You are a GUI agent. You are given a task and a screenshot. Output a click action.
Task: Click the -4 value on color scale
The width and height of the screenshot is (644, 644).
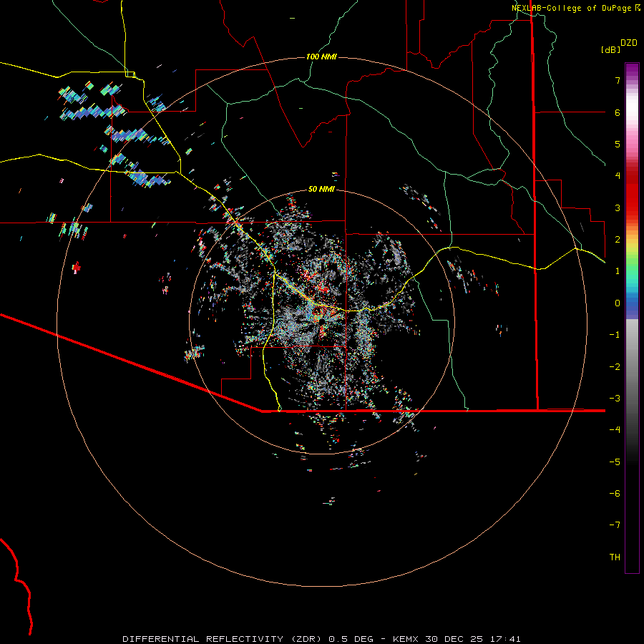pos(615,430)
